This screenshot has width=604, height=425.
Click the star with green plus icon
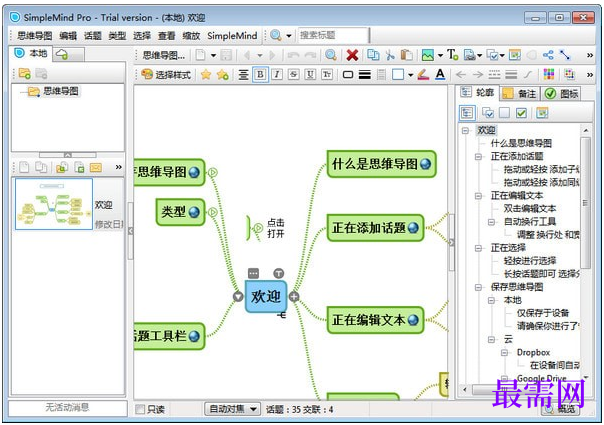[x=223, y=74]
